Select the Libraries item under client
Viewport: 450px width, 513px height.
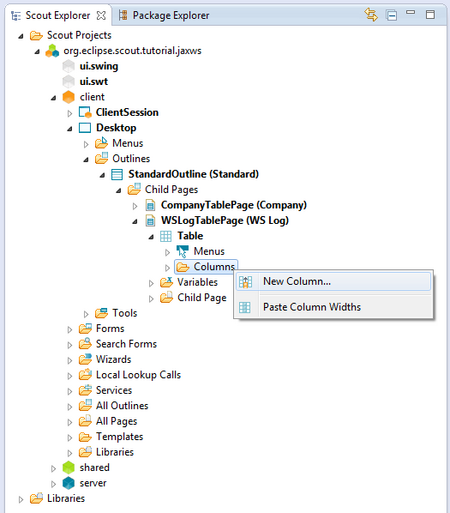(x=115, y=452)
